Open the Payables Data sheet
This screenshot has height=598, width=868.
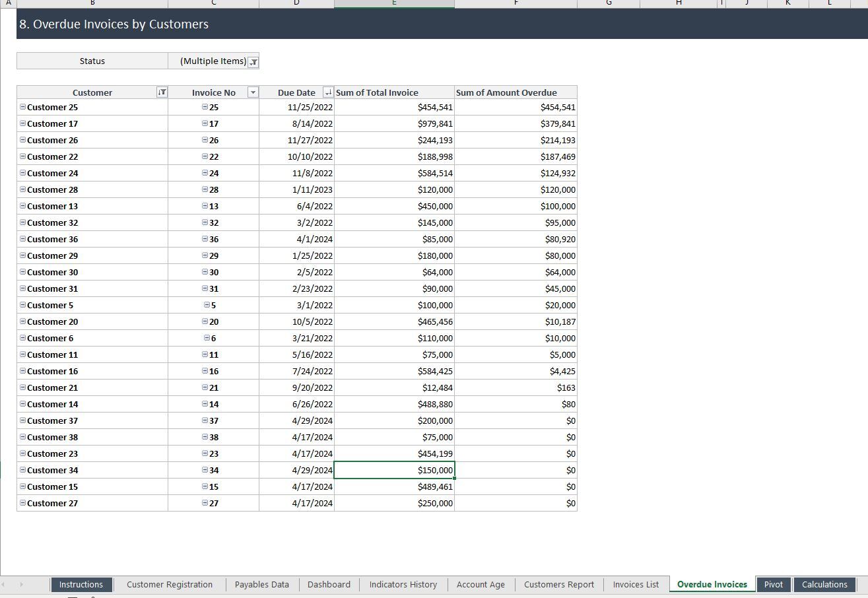point(262,585)
